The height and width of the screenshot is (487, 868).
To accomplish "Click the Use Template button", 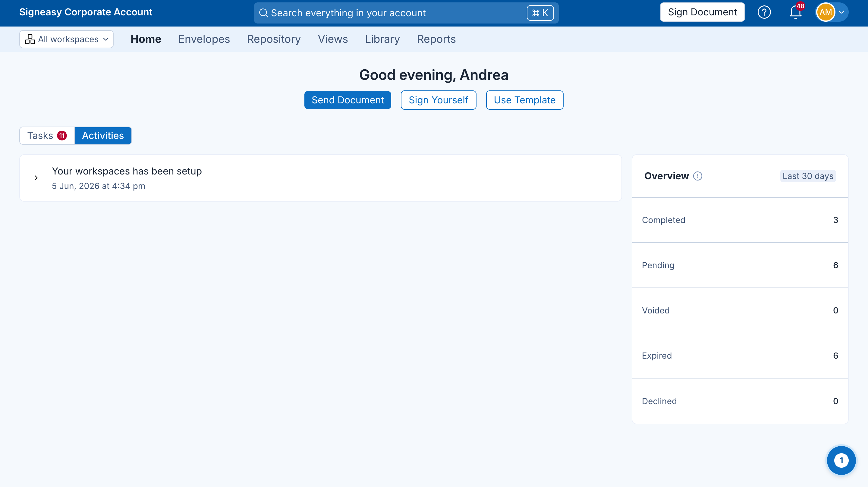I will (x=524, y=100).
